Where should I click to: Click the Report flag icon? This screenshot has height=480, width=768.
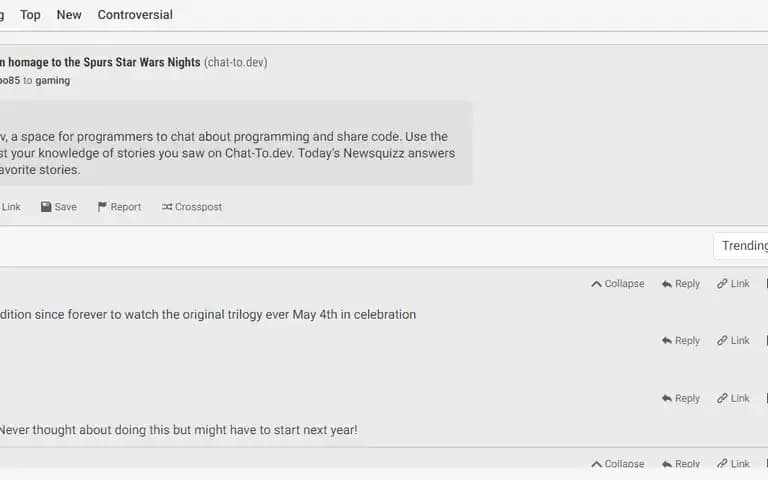(102, 207)
